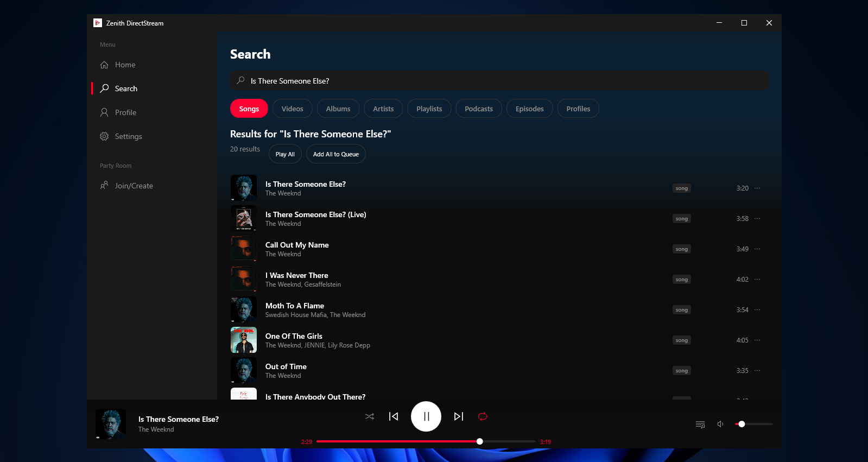Click artists Swedish House Mafia, The Weeknd
The image size is (868, 462).
[x=315, y=315]
